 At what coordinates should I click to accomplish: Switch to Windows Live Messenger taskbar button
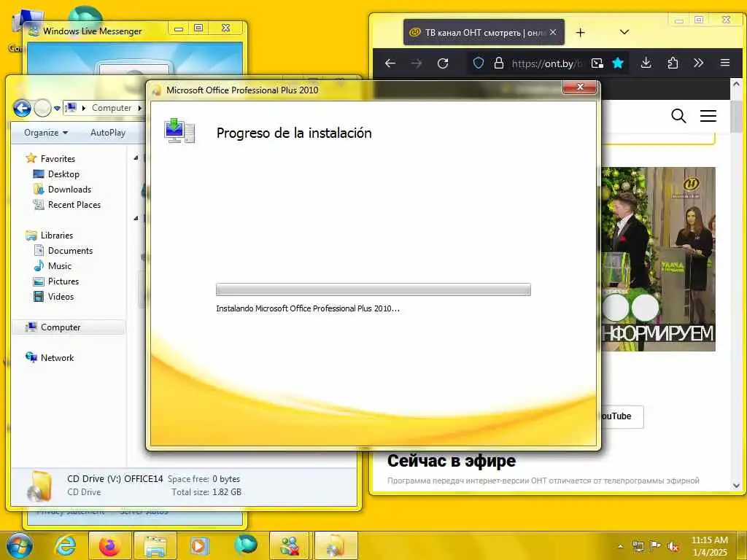click(290, 545)
